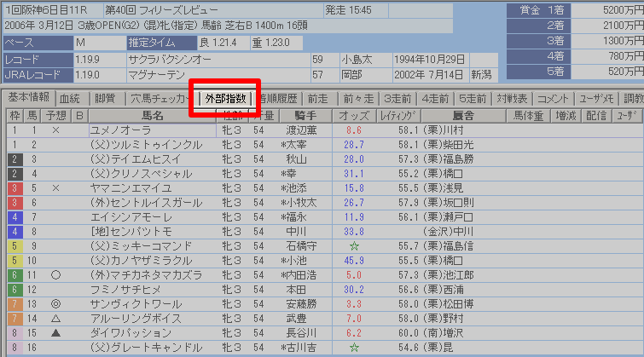This screenshot has height=357, width=644.
Task: Click the ○ prediction mark for マチカネタマカズラ
Action: coord(55,275)
